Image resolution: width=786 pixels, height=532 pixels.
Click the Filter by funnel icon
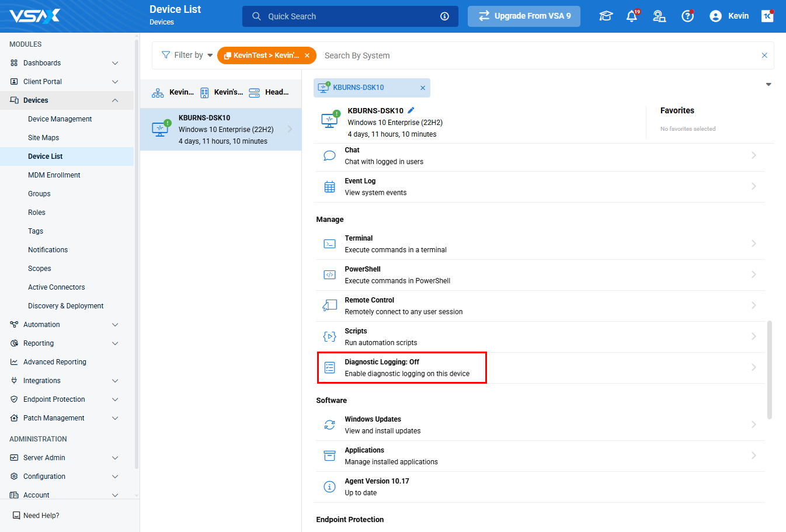point(166,55)
